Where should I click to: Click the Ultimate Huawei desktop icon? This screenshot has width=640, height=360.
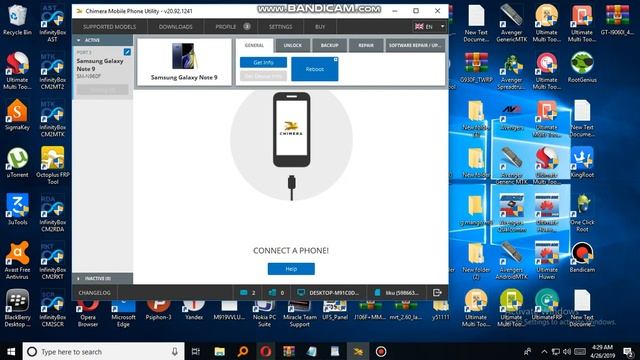pyautogui.click(x=547, y=260)
